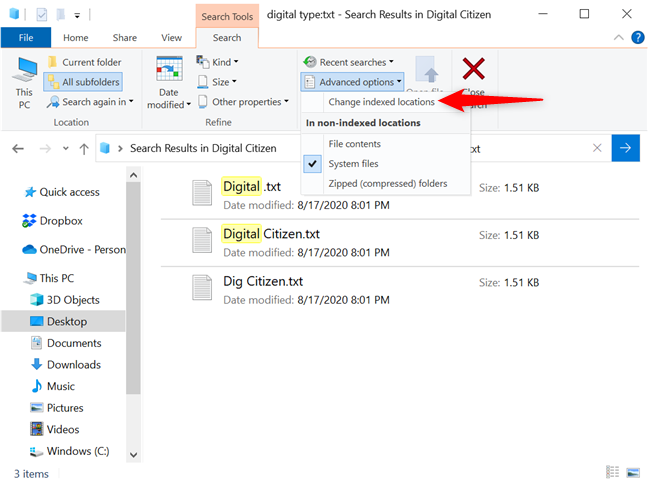Image resolution: width=648 pixels, height=484 pixels.
Task: Open Windows (C:) drive in sidebar
Action: 70,451
